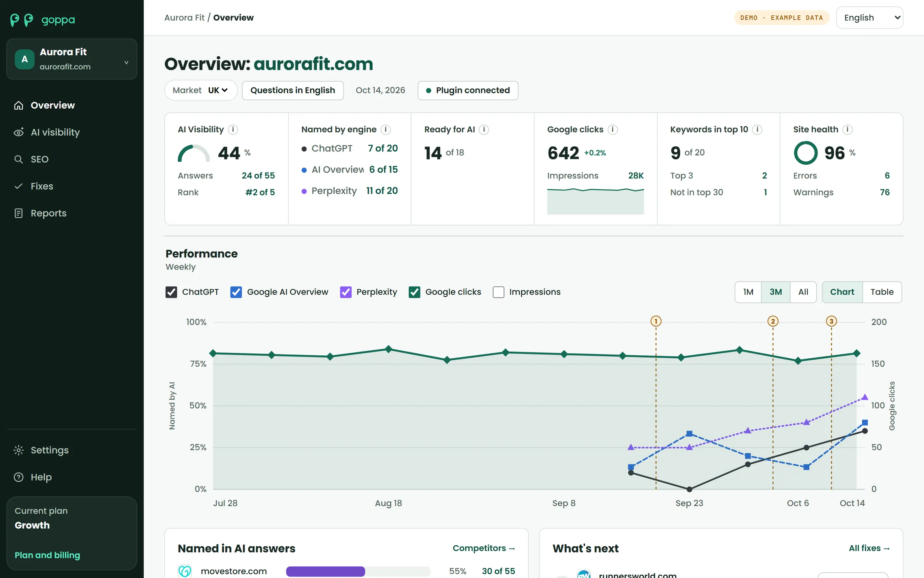Open Settings from sidebar
Screen dimensions: 924x578
pyautogui.click(x=50, y=450)
